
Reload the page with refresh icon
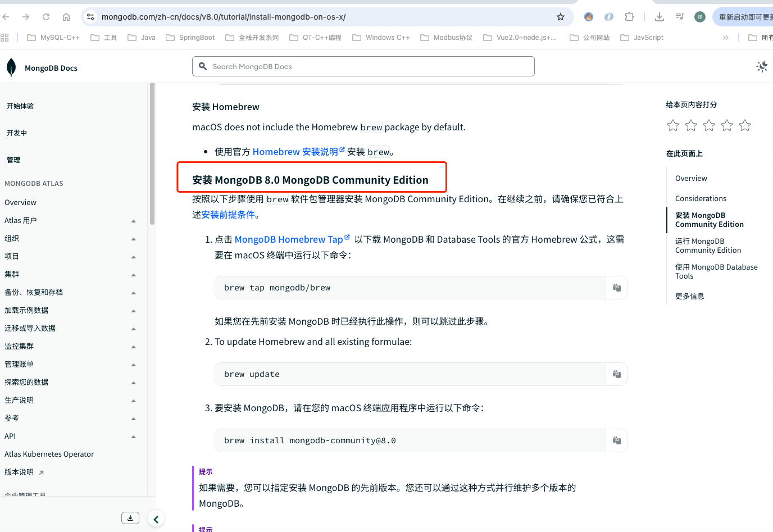(x=46, y=17)
